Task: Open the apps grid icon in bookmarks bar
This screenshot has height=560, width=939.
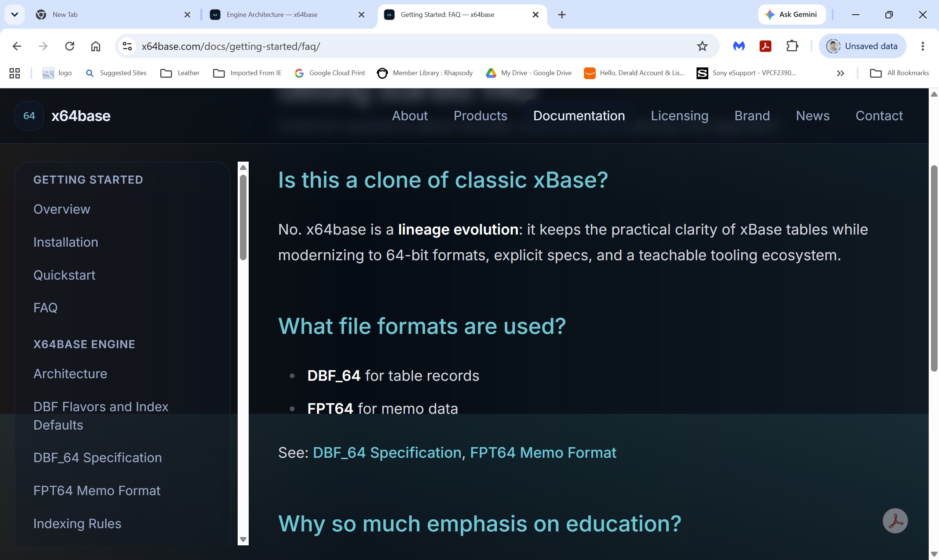Action: tap(14, 73)
